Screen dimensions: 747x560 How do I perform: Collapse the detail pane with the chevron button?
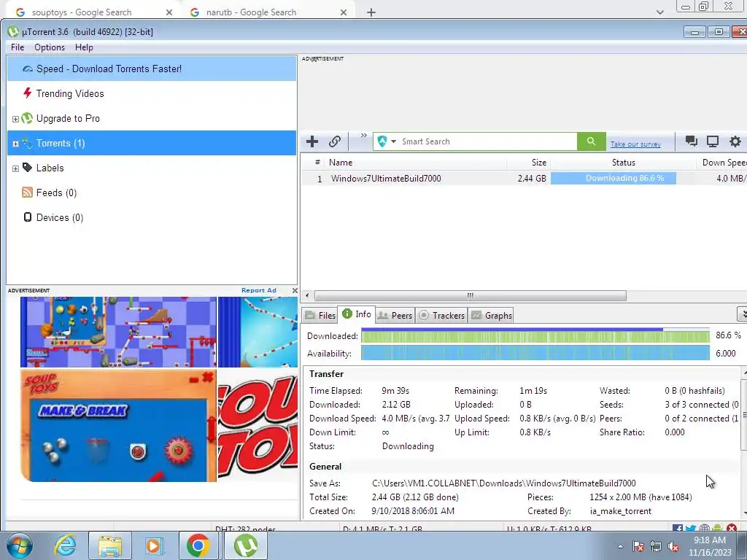pyautogui.click(x=742, y=314)
